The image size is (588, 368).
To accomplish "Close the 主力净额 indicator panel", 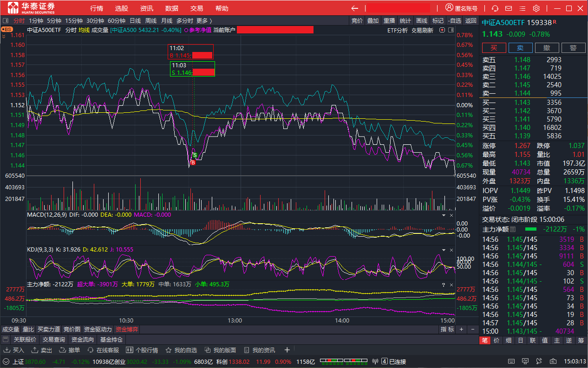I will pos(451,284).
